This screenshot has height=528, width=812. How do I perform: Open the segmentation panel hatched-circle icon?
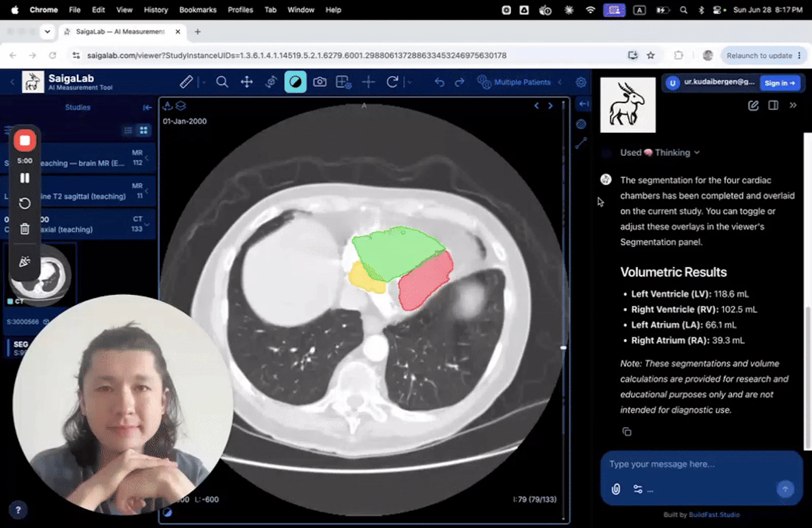coord(581,124)
